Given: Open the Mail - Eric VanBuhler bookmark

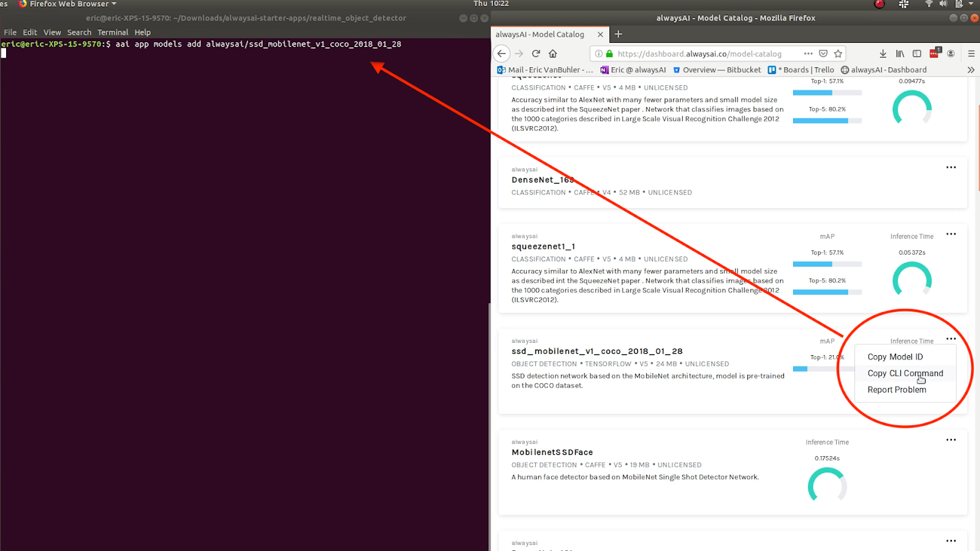Looking at the screenshot, I should click(x=545, y=70).
